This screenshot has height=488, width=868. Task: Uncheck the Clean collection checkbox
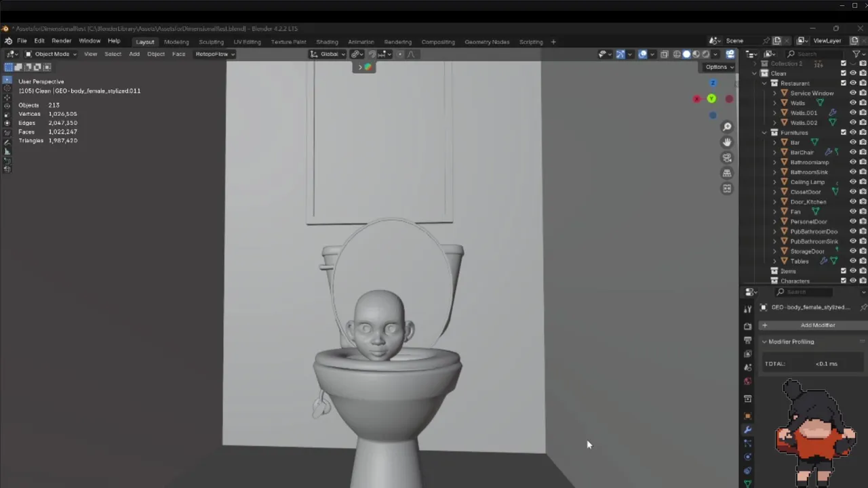click(844, 73)
